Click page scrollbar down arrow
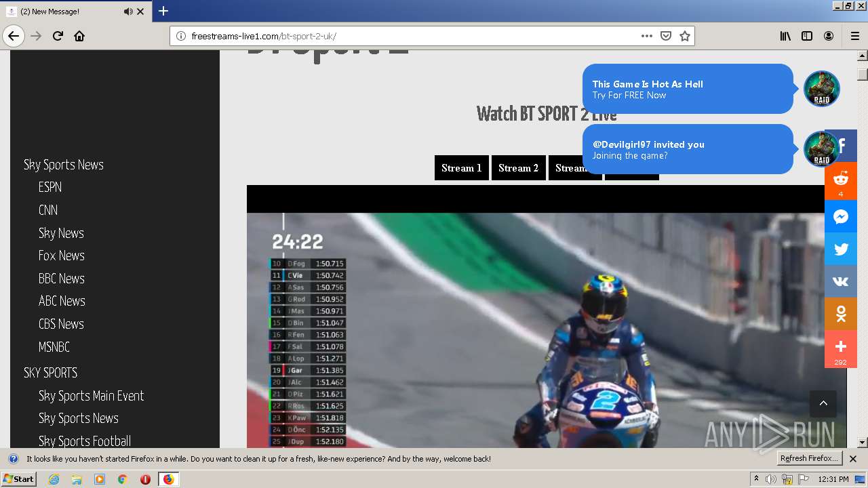 [x=863, y=443]
